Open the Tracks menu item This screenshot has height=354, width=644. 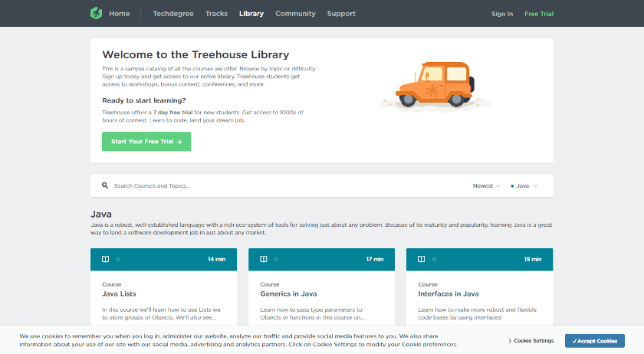pyautogui.click(x=216, y=14)
